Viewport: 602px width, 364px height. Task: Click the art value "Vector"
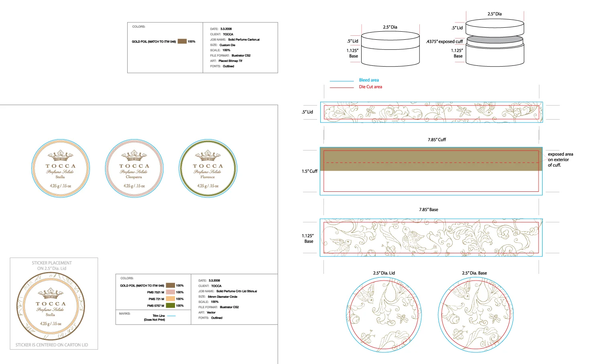tap(211, 312)
